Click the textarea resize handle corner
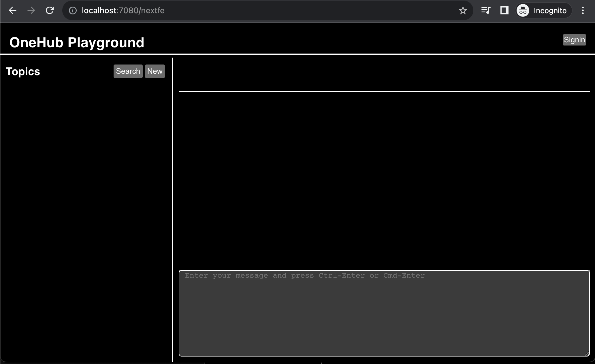The image size is (595, 364). pyautogui.click(x=587, y=354)
